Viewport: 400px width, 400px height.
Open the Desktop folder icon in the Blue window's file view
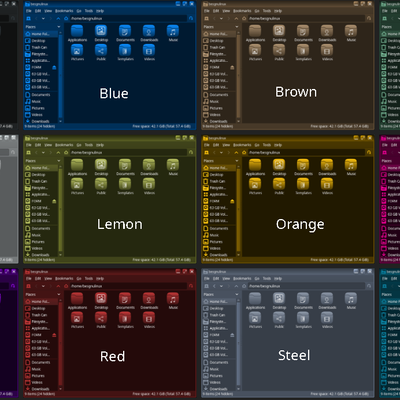coord(101,31)
